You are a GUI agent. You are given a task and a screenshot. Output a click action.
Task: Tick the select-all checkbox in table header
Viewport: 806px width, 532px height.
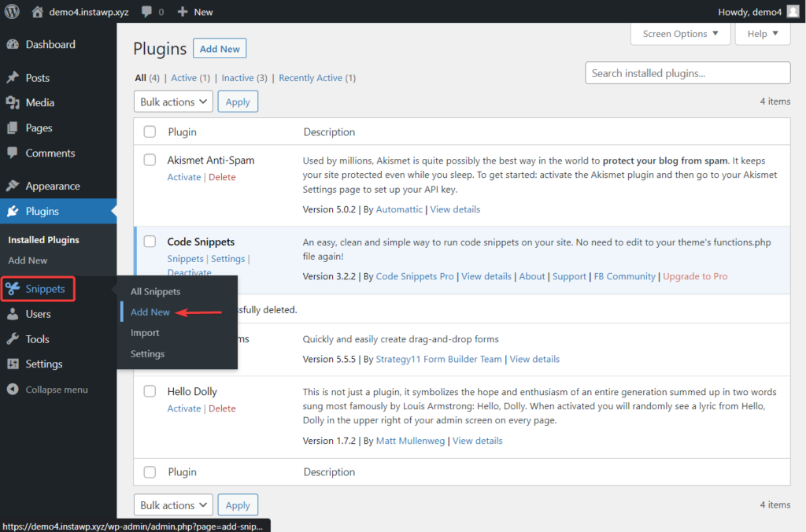[x=150, y=131]
